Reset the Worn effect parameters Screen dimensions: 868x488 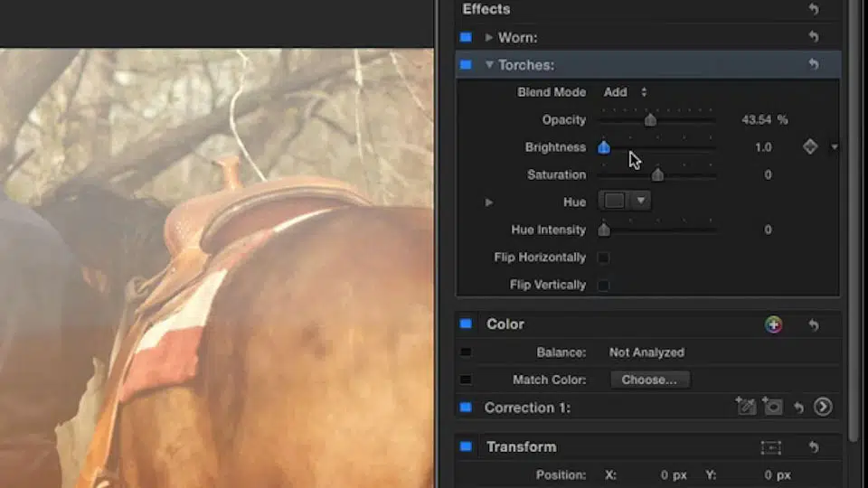tap(813, 36)
